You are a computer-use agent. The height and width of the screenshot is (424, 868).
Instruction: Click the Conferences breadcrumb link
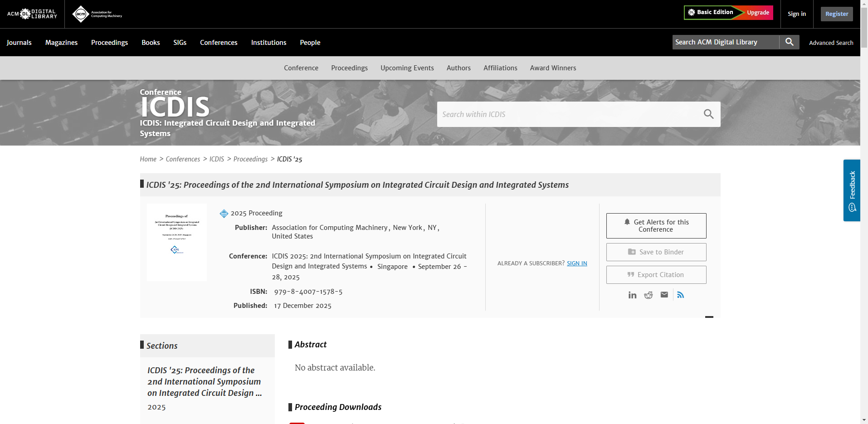tap(183, 159)
